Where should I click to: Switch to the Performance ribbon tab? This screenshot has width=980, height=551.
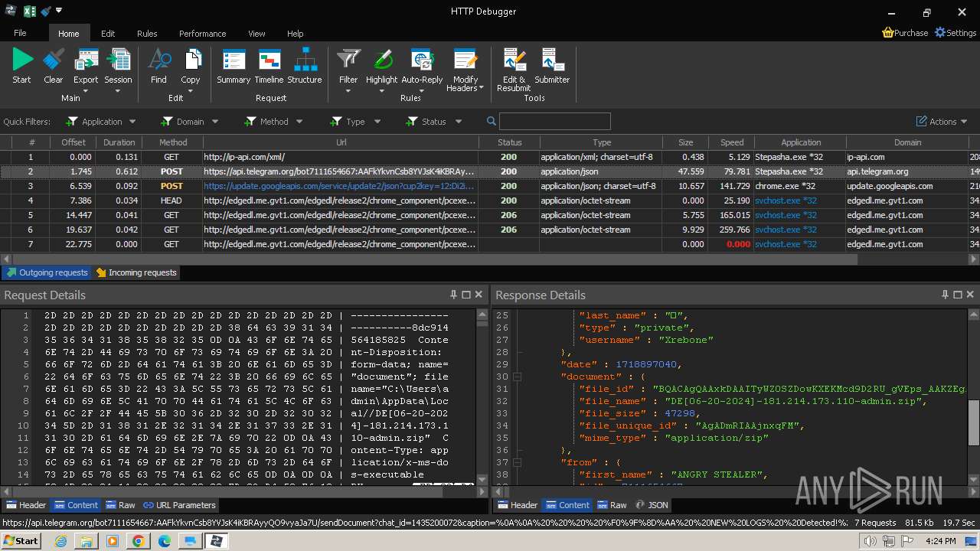pos(202,34)
